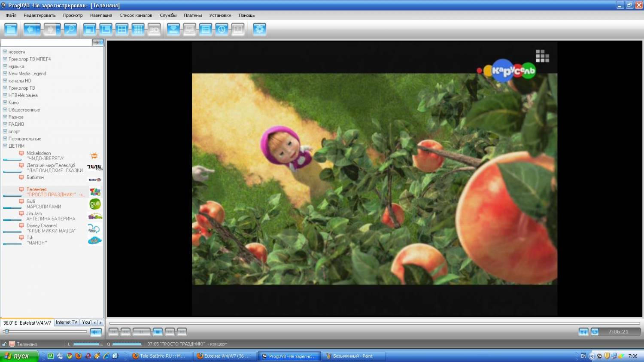
Task: Open the Список каналов menu
Action: click(136, 15)
